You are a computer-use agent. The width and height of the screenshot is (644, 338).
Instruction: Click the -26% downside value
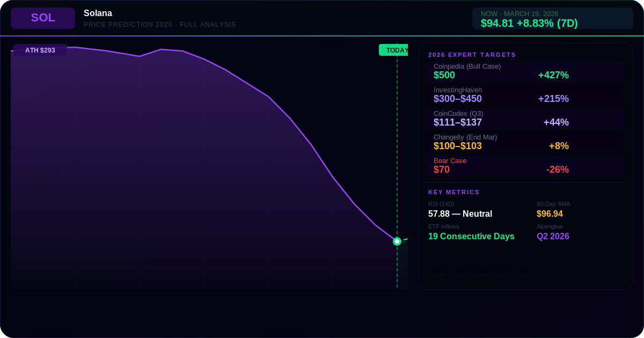tap(557, 170)
